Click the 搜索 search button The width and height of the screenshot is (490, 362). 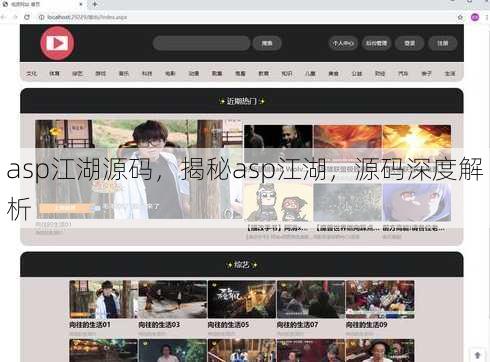[267, 43]
